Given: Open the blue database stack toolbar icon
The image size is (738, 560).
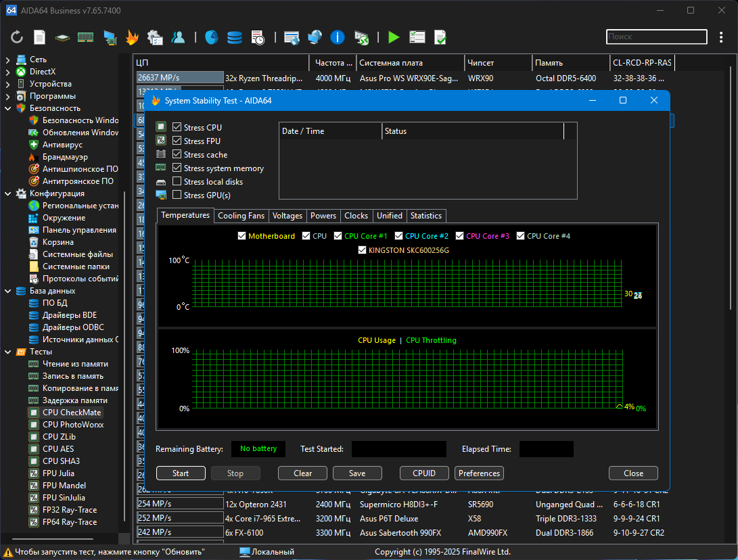Looking at the screenshot, I should point(235,37).
